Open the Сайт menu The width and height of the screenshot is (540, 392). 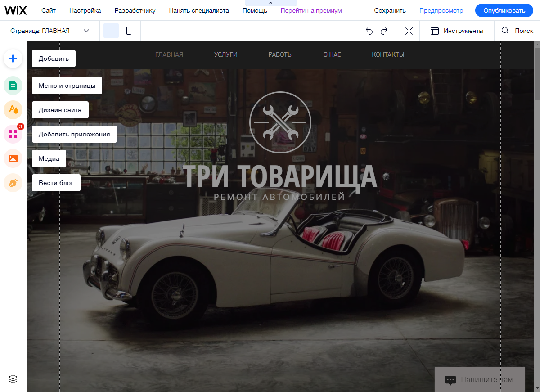click(x=49, y=10)
